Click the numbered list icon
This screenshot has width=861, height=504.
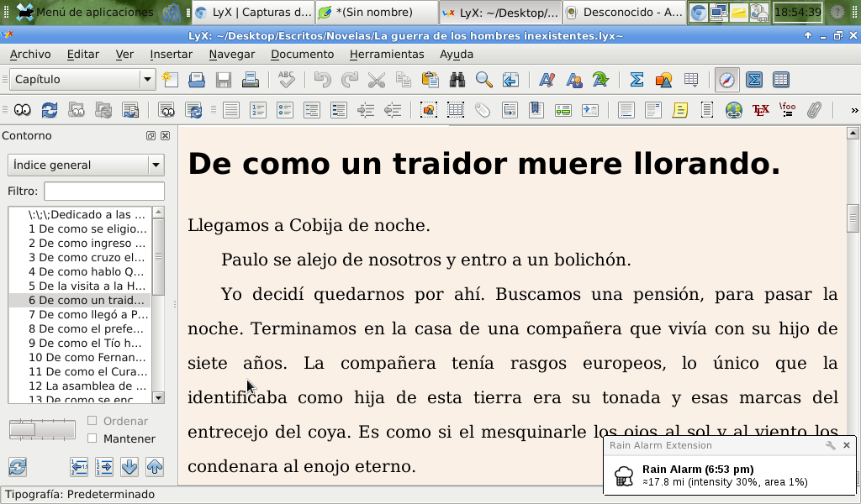tap(258, 110)
